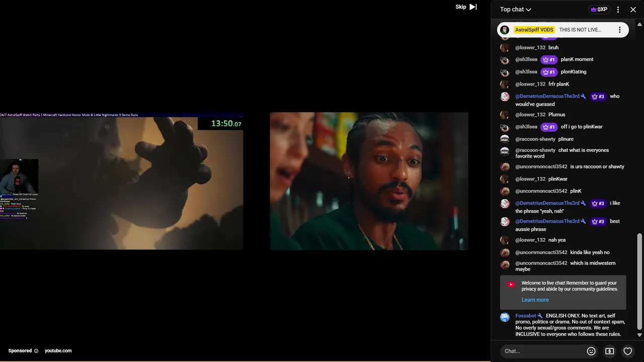The height and width of the screenshot is (362, 644).
Task: Click the 13:50 speedrun timer
Action: tap(226, 123)
